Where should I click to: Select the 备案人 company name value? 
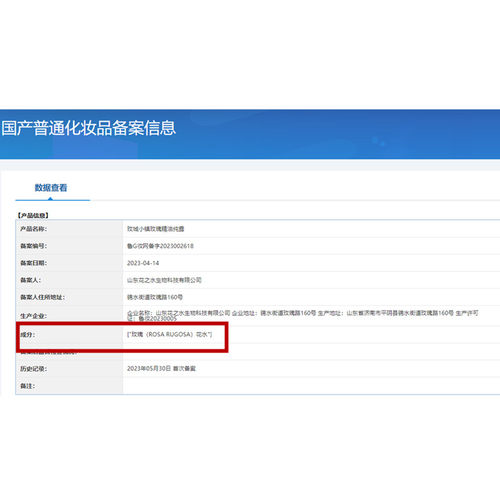point(164,280)
